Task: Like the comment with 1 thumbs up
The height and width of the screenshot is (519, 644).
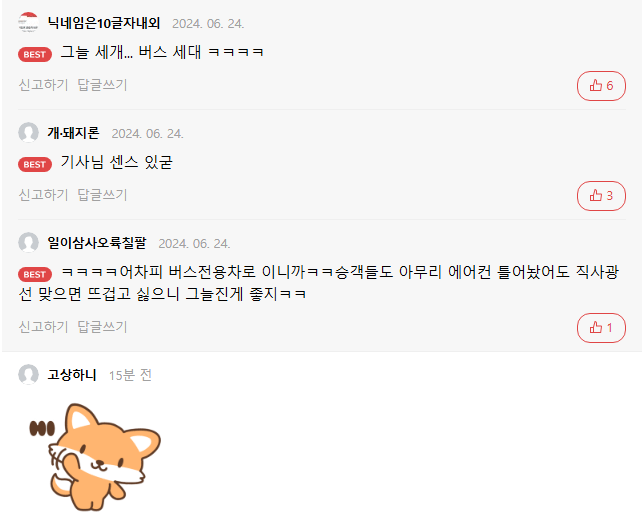Action: click(x=601, y=328)
